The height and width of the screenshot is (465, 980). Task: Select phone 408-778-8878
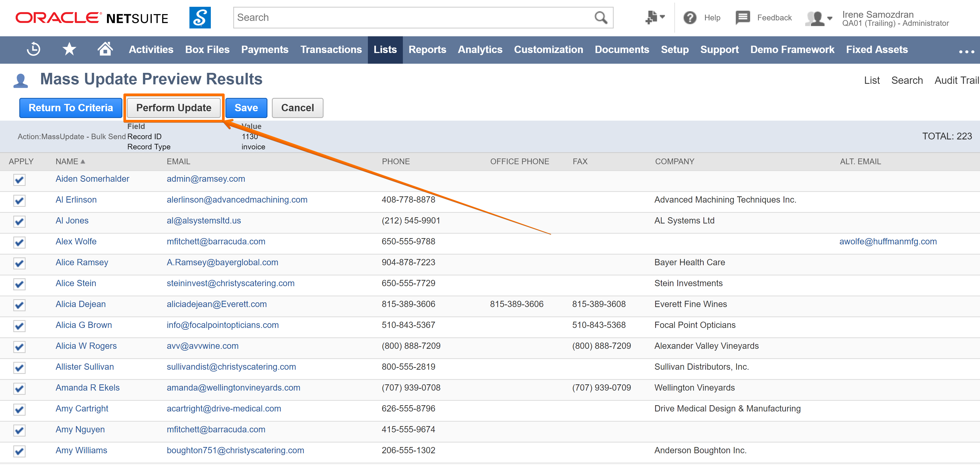(408, 199)
